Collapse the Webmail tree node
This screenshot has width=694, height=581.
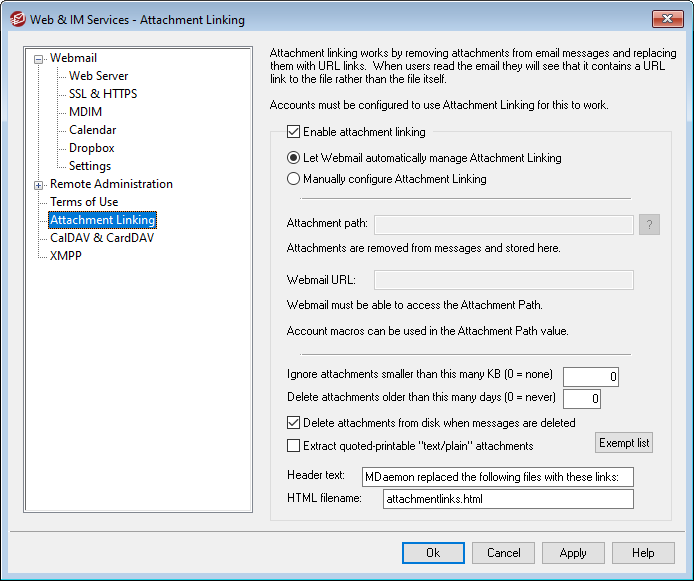pos(39,58)
